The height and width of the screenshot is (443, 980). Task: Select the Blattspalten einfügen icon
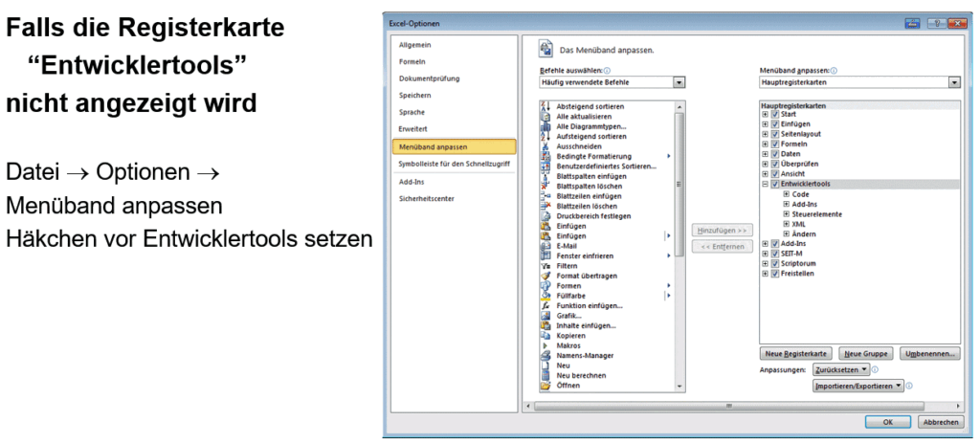(x=545, y=176)
